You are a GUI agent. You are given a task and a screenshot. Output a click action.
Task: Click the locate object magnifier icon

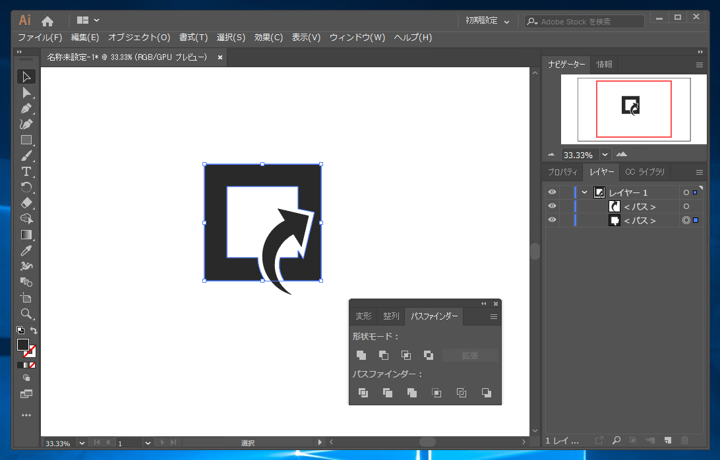(x=616, y=440)
